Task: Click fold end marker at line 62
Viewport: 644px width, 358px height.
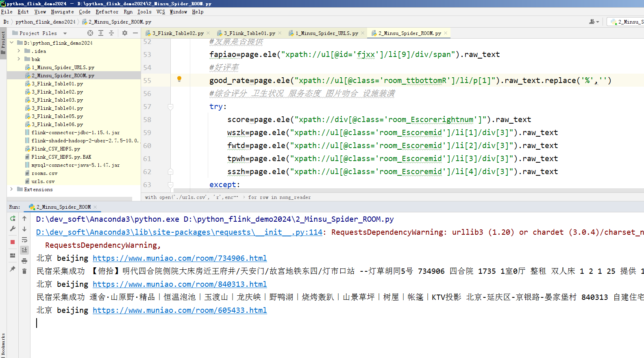Action: 171,172
